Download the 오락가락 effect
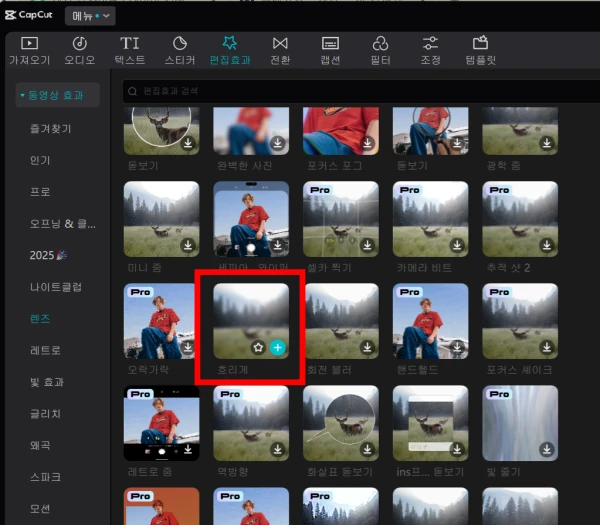This screenshot has height=525, width=600. (x=188, y=347)
